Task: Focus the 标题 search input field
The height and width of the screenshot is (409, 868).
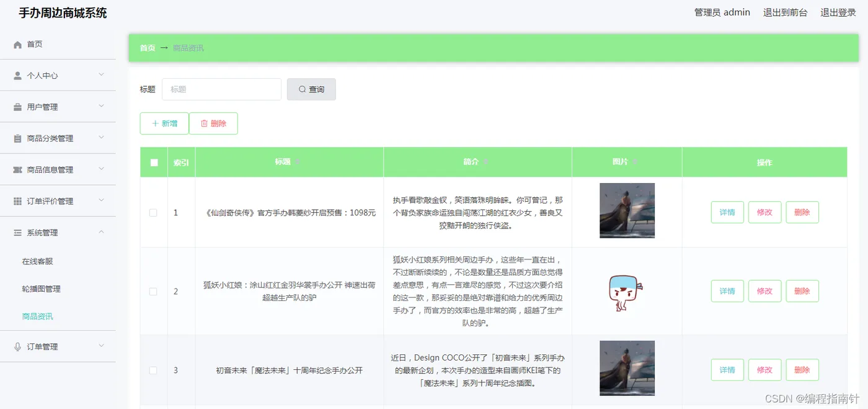Action: click(221, 89)
